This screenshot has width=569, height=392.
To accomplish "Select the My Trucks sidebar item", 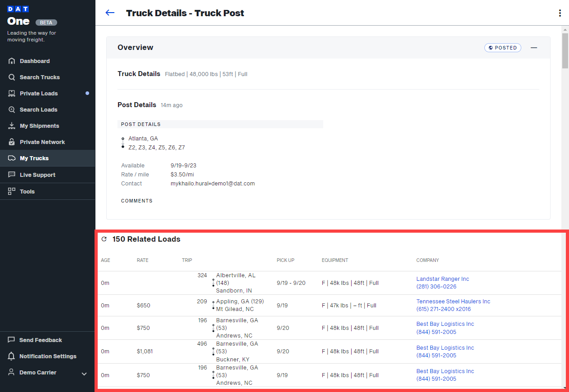I will click(x=34, y=158).
